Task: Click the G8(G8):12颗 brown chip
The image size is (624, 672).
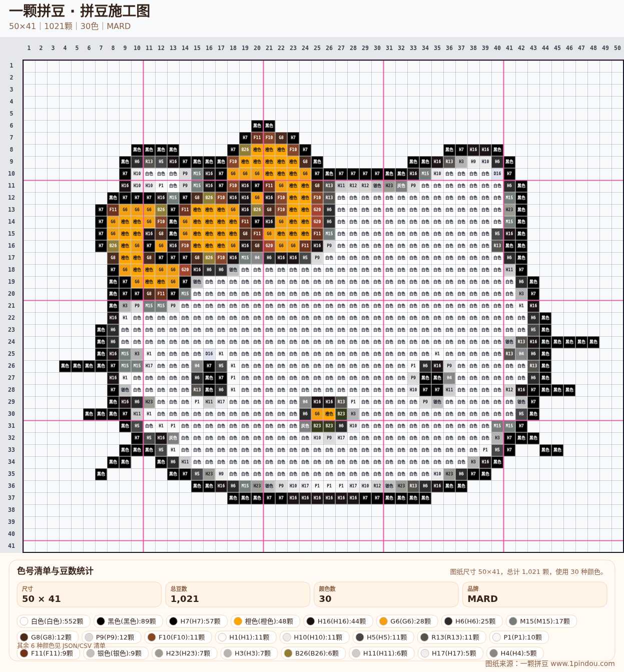Action: pos(48,637)
